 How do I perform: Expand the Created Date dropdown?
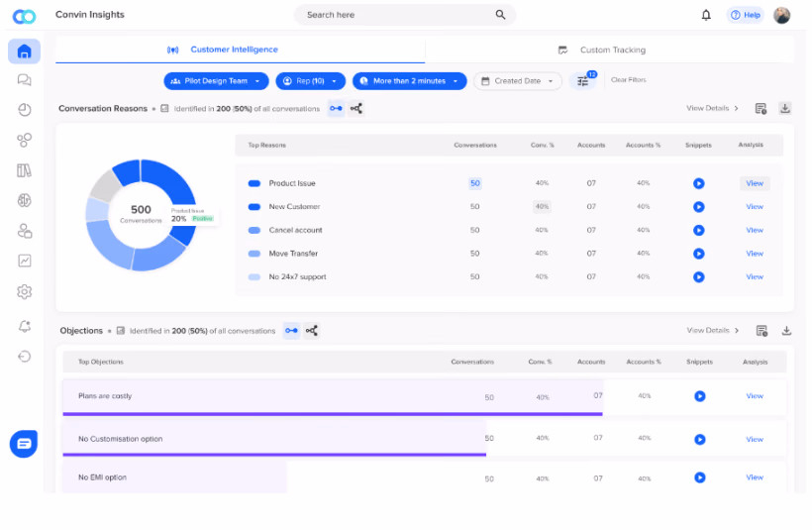517,81
